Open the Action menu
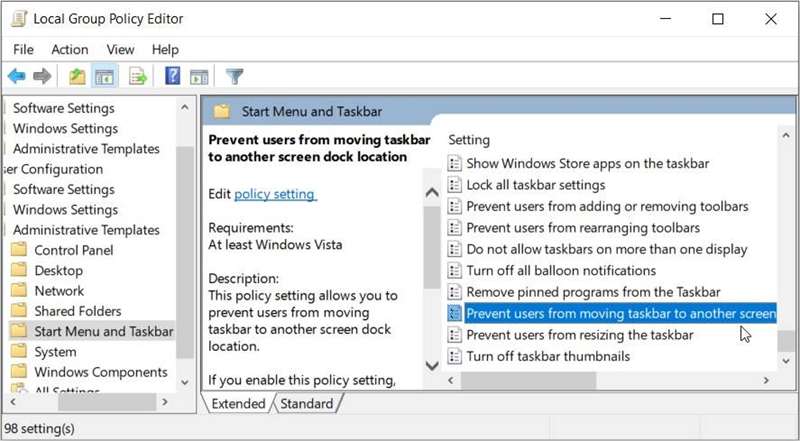The width and height of the screenshot is (800, 441). [70, 49]
